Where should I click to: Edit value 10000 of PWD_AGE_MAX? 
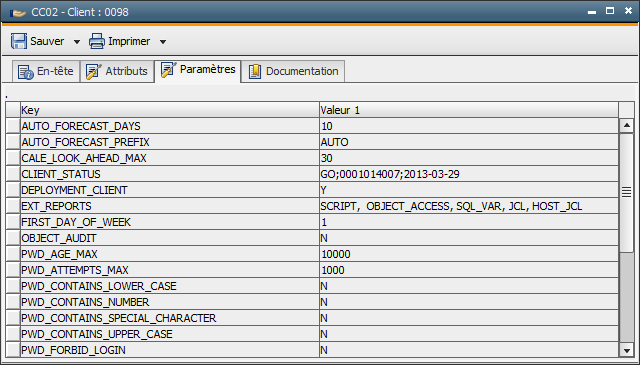(469, 254)
